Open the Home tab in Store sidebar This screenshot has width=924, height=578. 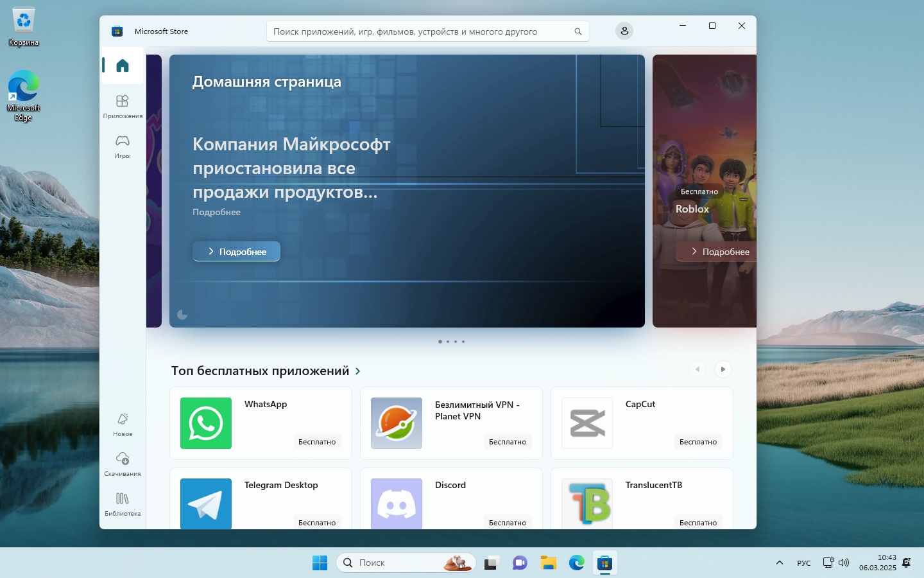tap(123, 66)
